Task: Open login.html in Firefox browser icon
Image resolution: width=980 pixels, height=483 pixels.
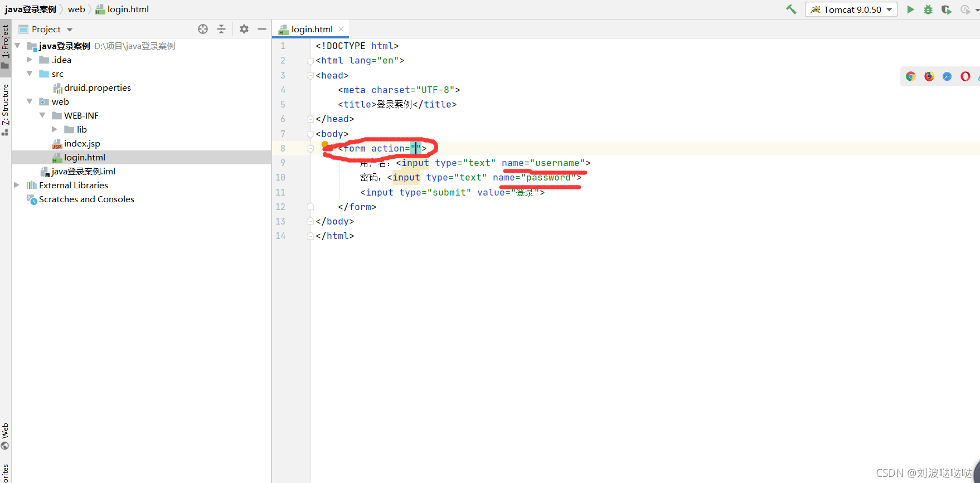Action: point(929,76)
